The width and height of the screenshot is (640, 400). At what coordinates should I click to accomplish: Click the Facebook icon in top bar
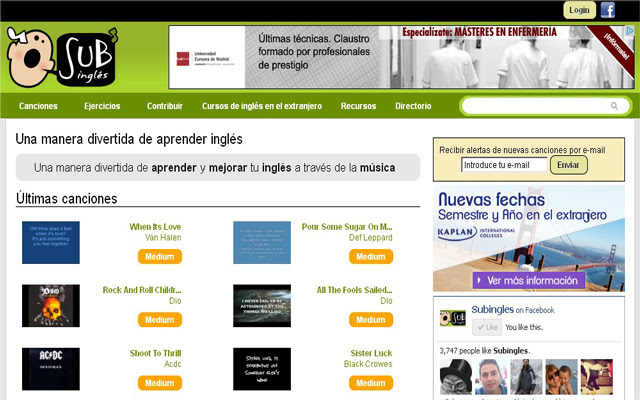(x=607, y=10)
